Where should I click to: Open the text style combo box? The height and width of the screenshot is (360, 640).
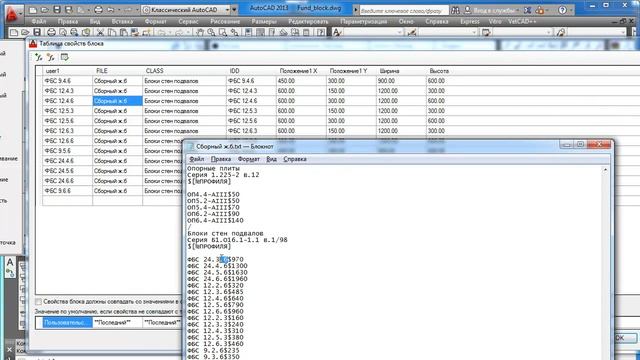pyautogui.click(x=374, y=32)
